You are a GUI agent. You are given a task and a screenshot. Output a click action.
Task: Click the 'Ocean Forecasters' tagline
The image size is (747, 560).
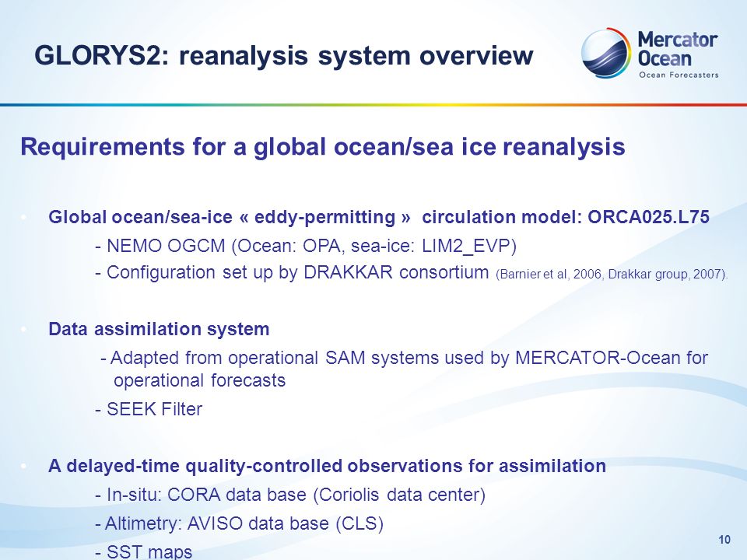[679, 75]
